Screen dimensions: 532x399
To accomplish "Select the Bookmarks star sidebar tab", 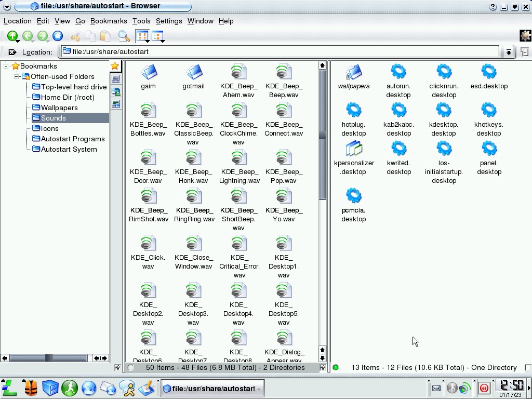I will [x=115, y=66].
